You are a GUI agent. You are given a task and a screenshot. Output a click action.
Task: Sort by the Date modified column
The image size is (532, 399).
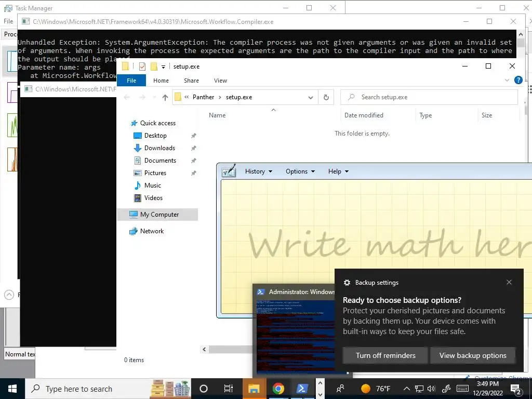364,115
